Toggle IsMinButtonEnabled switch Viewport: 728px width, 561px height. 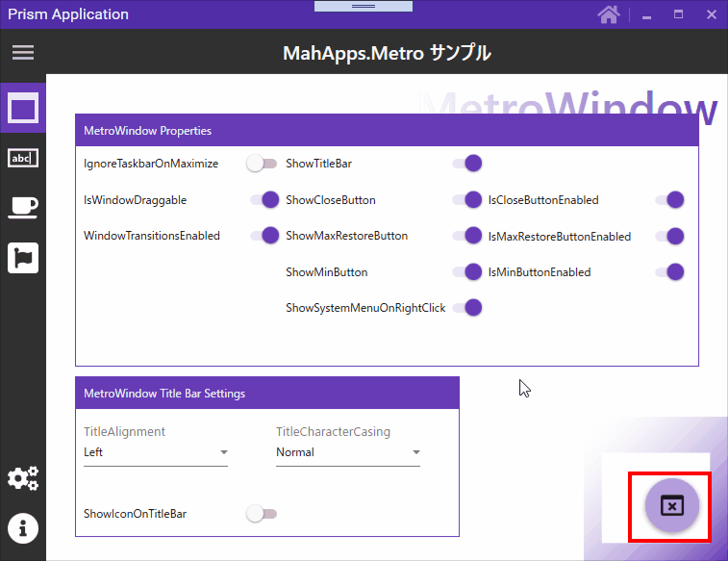(669, 271)
